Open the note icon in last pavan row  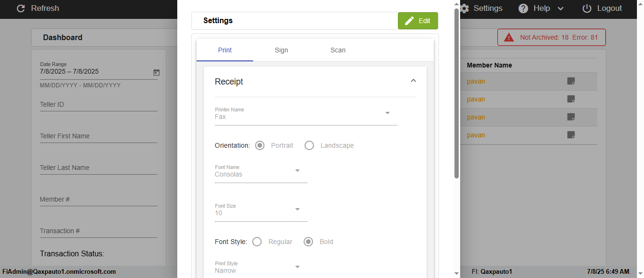(x=571, y=135)
